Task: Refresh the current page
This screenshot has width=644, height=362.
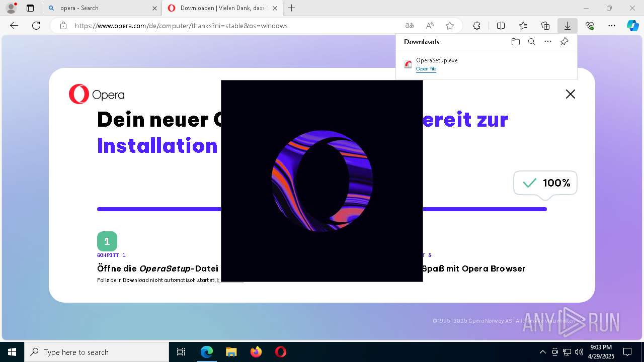Action: click(36, 26)
